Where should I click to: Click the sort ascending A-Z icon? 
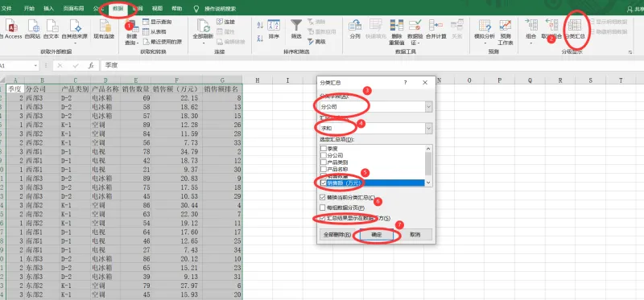coord(260,26)
